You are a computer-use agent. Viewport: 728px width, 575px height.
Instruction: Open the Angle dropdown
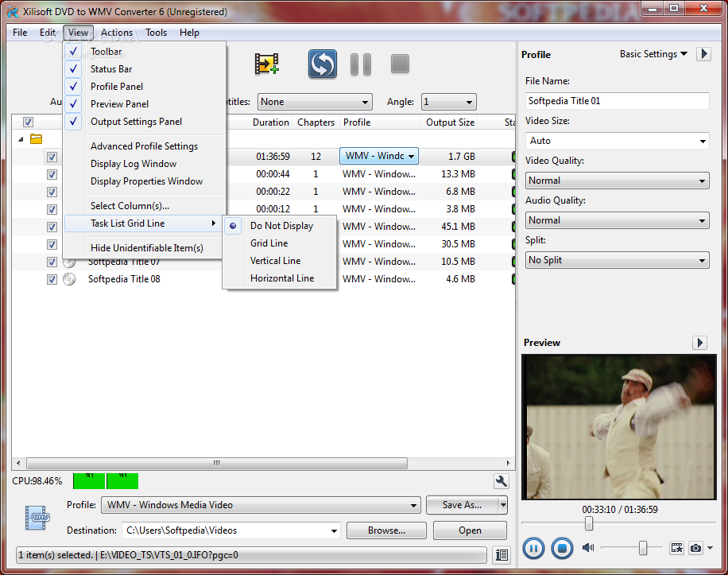(448, 102)
